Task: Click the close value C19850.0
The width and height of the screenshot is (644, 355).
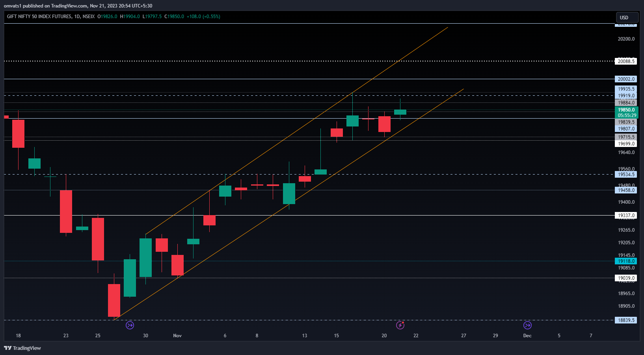Action: (x=174, y=17)
